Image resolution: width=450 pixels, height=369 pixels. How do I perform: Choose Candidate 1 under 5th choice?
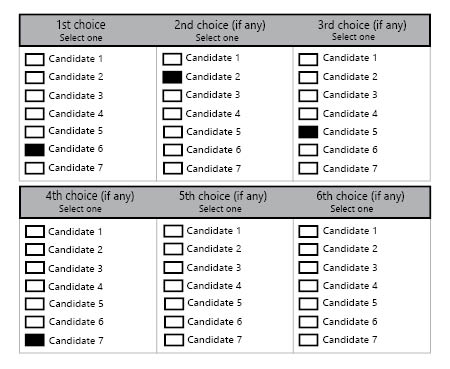click(173, 231)
